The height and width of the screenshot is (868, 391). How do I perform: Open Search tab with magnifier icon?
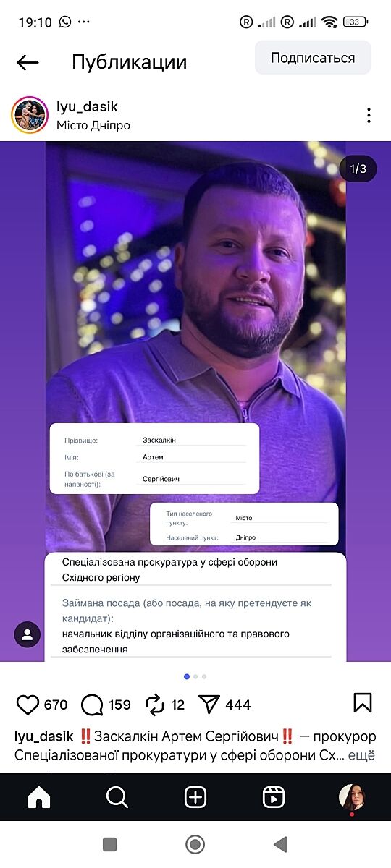pos(117,797)
